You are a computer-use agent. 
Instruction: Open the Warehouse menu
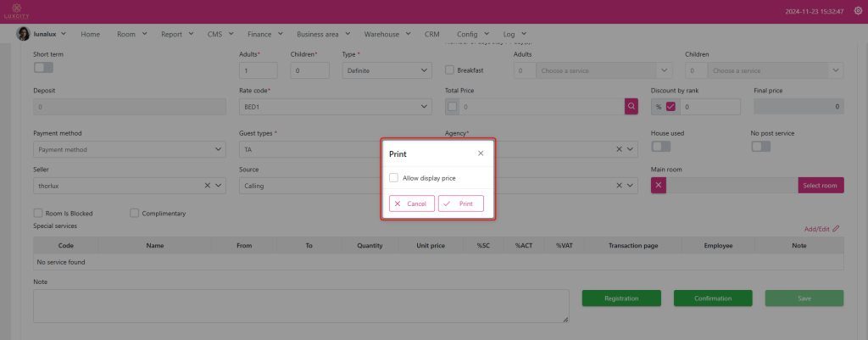coord(387,34)
